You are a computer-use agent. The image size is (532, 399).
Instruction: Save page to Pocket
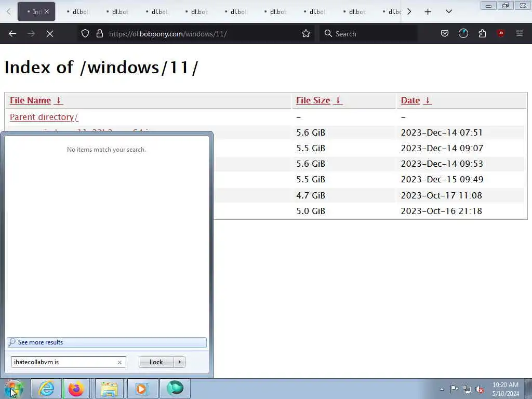pos(445,33)
